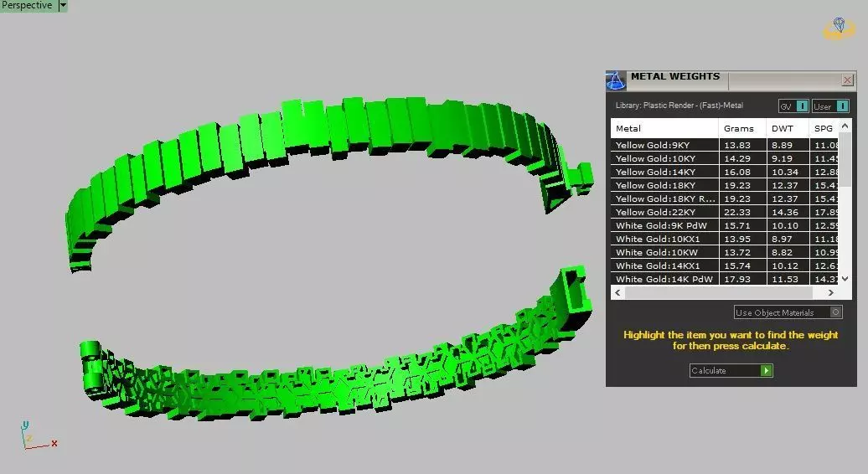This screenshot has width=868, height=474.
Task: Click the 11.53 DWT cell
Action: (x=788, y=279)
